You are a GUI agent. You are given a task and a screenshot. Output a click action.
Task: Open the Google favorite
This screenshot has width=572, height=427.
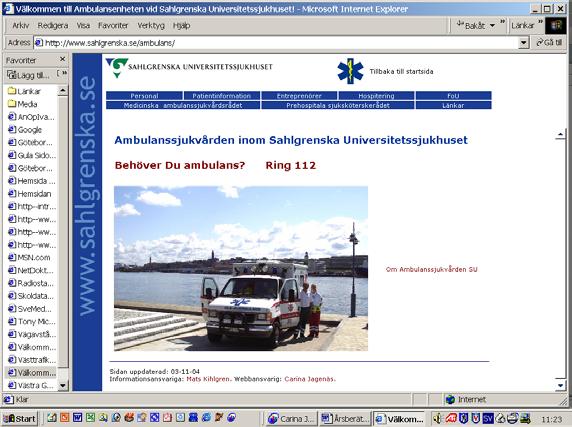tap(25, 130)
